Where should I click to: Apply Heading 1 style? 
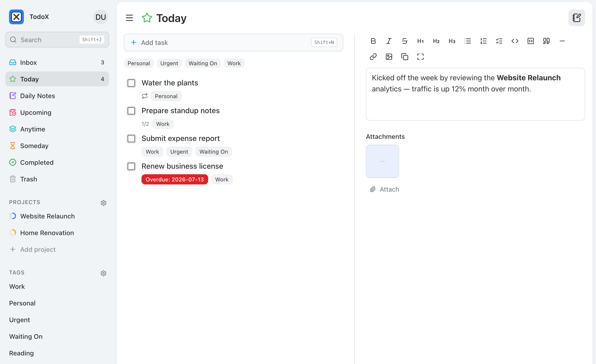point(420,41)
